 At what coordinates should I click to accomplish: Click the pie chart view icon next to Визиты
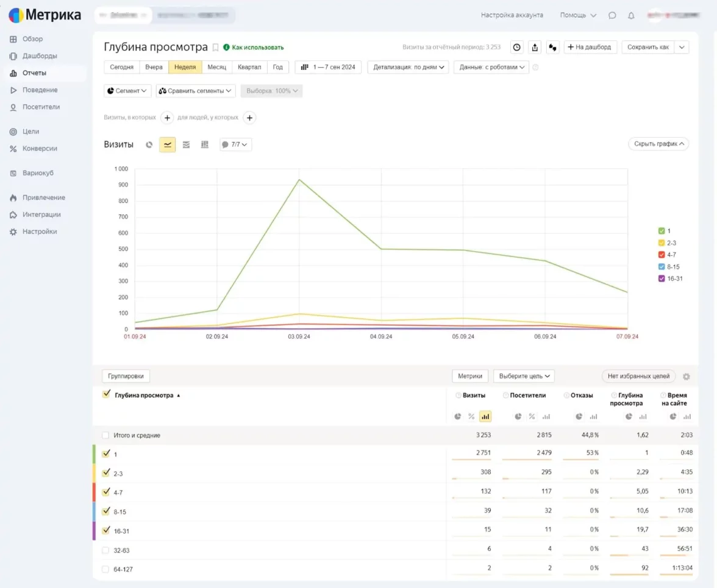click(x=149, y=145)
